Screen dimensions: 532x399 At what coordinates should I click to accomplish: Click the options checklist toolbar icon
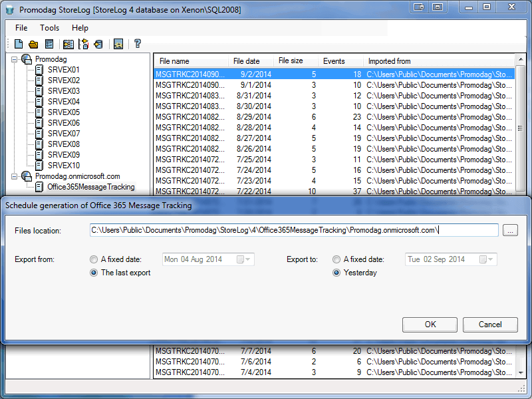[49, 44]
